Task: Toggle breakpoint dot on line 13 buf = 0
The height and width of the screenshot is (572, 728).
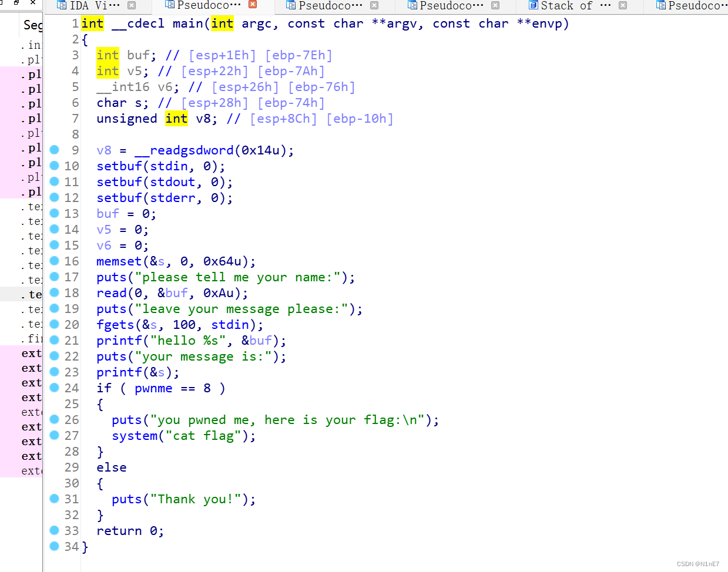Action: pos(54,213)
